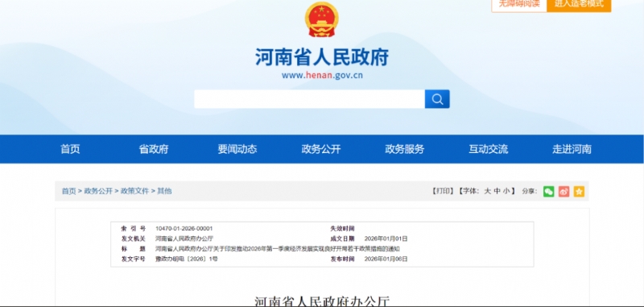Click index number 10470-01-2026-00001
The width and height of the screenshot is (644, 307).
tap(184, 229)
